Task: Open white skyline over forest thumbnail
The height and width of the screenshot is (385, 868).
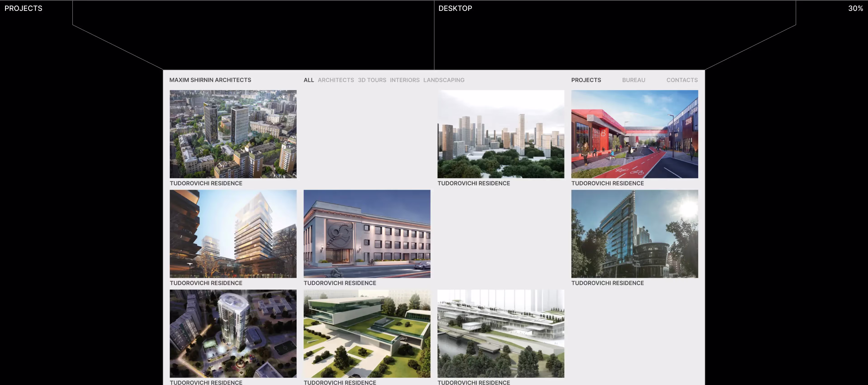Action: tap(501, 134)
